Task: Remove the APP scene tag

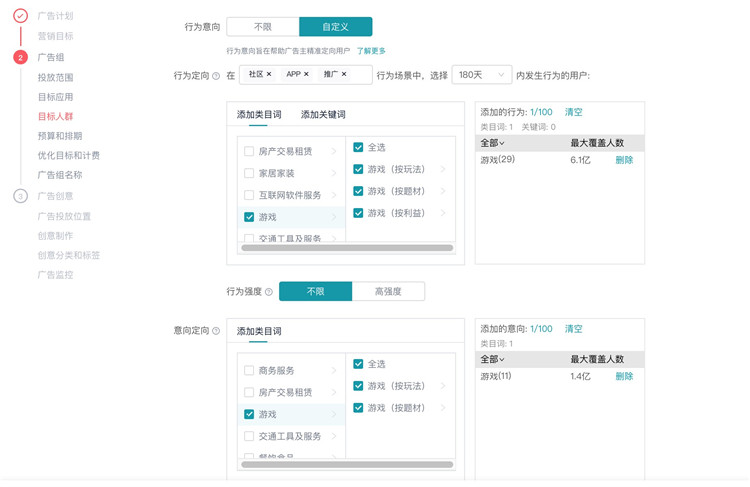Action: 306,75
